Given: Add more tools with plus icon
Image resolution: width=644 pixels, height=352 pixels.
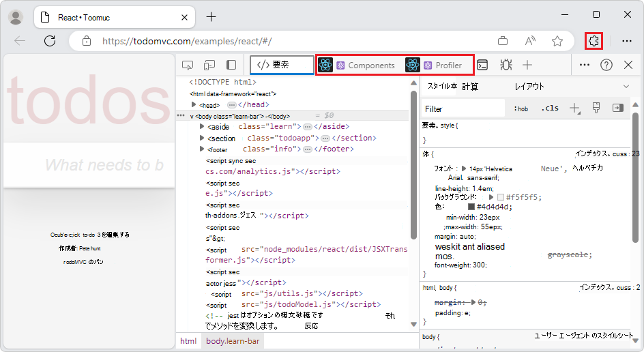Looking at the screenshot, I should point(527,65).
